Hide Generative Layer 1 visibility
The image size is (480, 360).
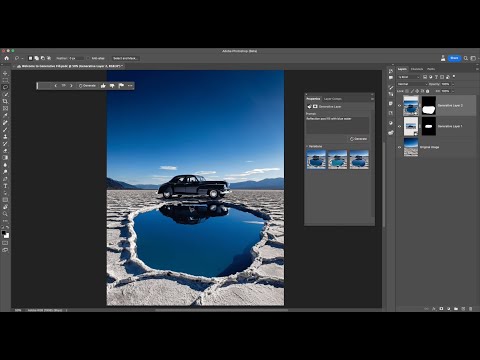400,126
